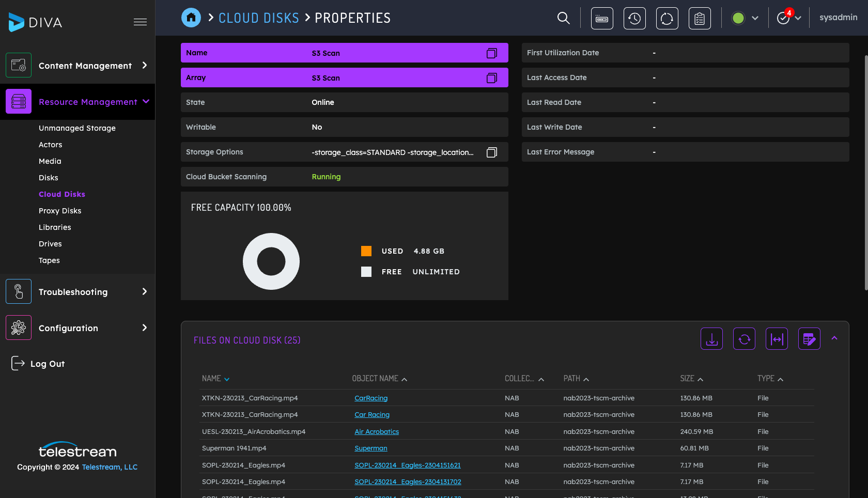Collapse the Resource Management menu chevron
Viewport: 868px width, 498px height.
(146, 101)
